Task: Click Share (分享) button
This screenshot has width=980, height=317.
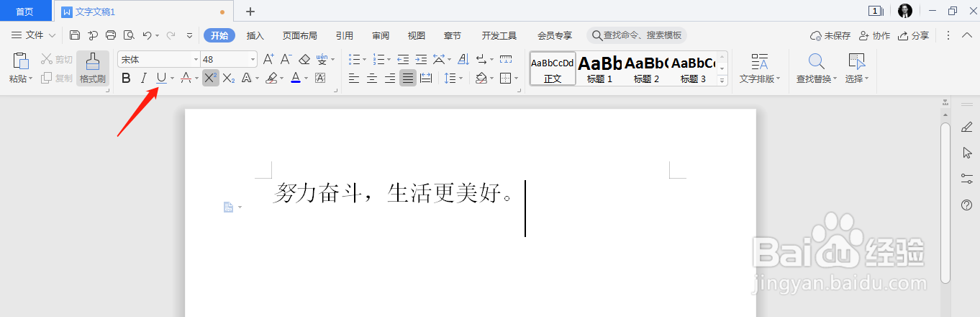Action: click(913, 35)
